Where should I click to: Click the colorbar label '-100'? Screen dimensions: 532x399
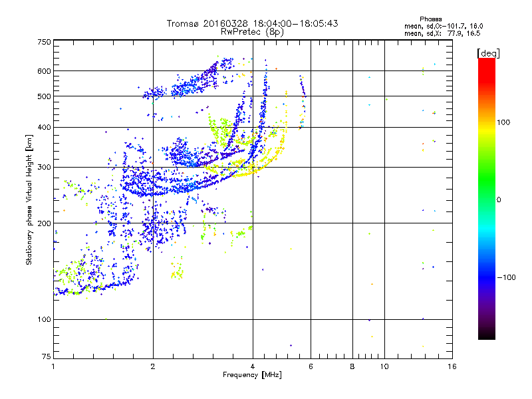[x=506, y=277]
